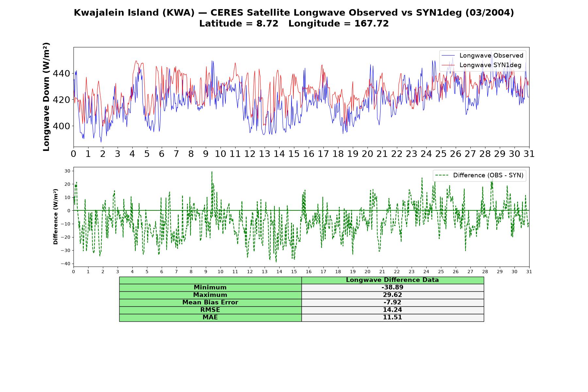Image resolution: width=588 pixels, height=392 pixels.
Task: Click the Longwave SYN1deg legend entry
Action: click(x=490, y=65)
